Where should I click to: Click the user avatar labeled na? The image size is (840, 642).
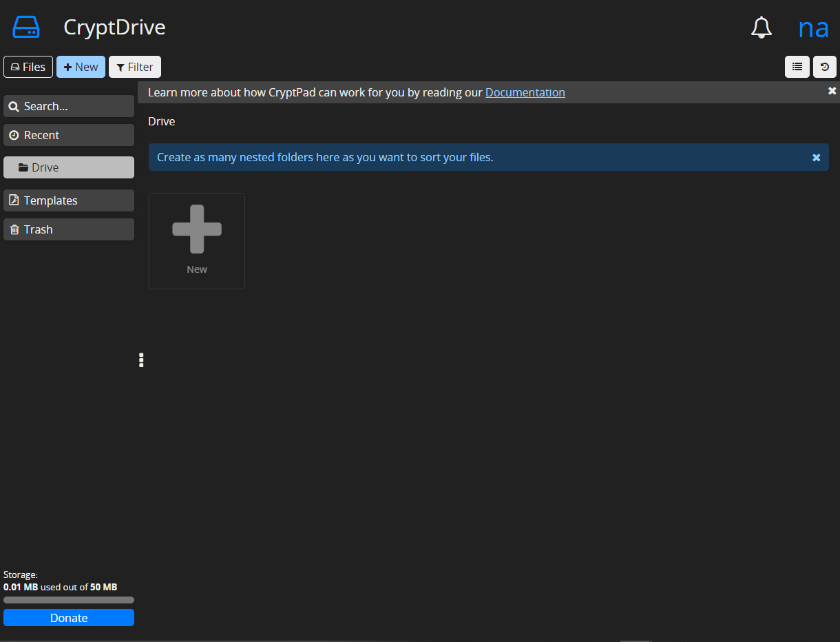tap(814, 28)
